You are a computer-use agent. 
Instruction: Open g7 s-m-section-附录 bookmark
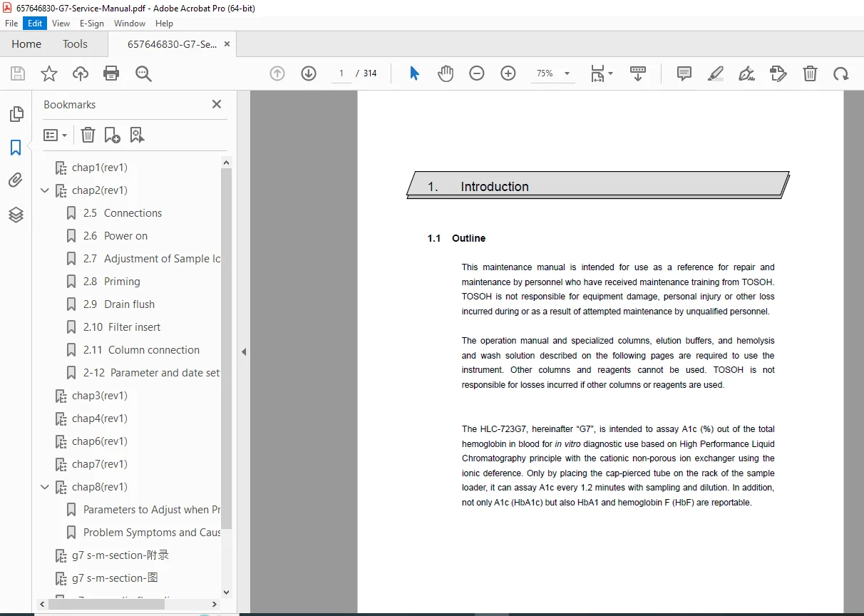coord(120,555)
